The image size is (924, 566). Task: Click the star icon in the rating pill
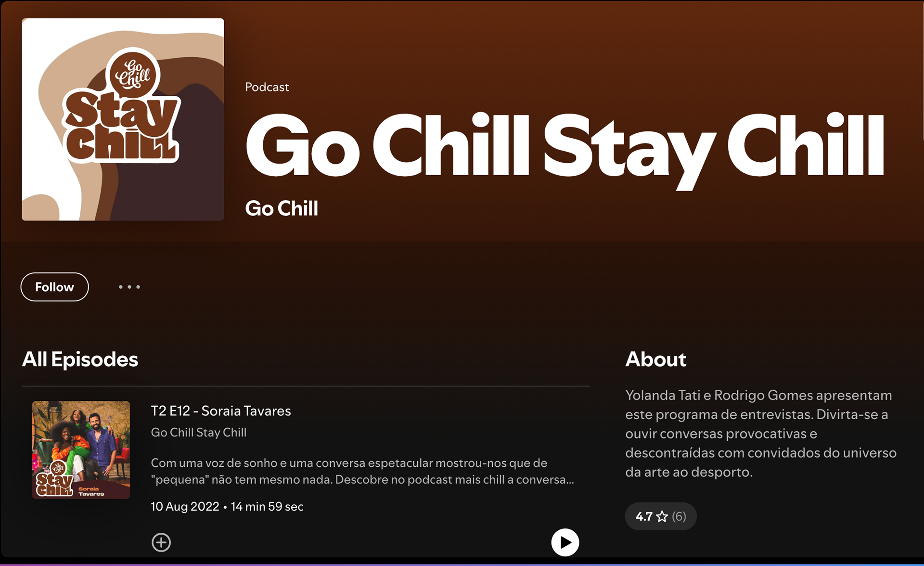(x=662, y=516)
